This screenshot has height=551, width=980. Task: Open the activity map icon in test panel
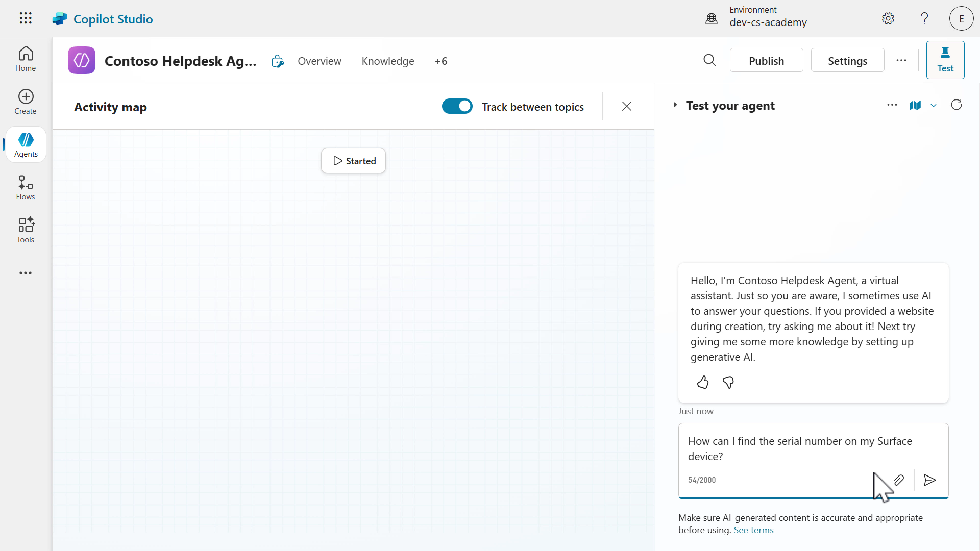click(916, 105)
